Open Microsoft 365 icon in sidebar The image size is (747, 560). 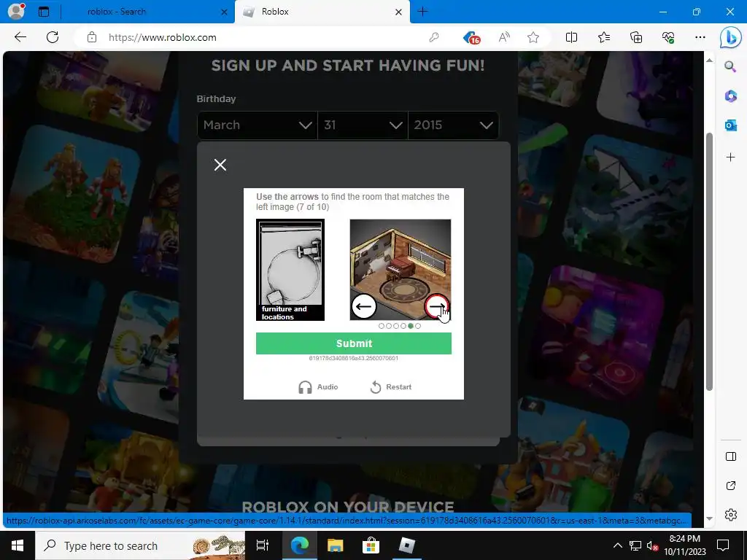pos(730,96)
